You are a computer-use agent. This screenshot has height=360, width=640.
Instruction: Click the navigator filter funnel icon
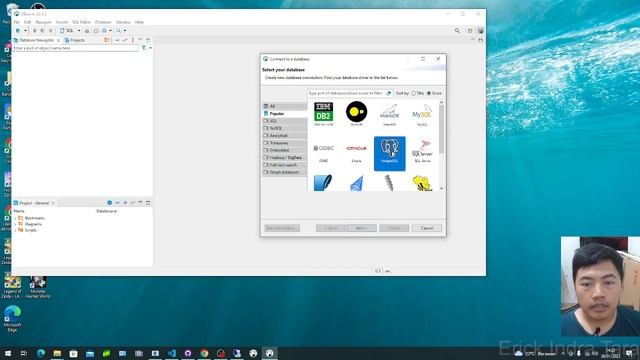pos(144,48)
